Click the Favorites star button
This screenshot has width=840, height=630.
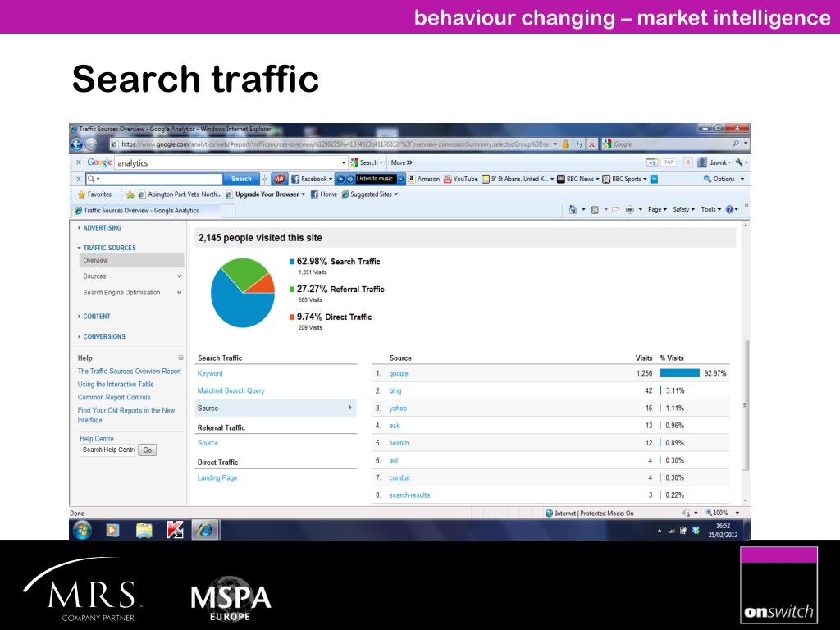95,194
